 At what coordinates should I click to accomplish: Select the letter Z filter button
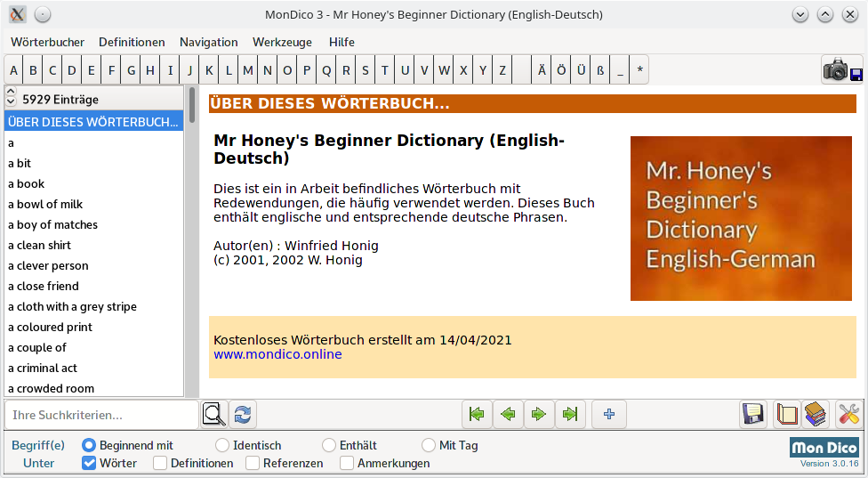click(502, 70)
